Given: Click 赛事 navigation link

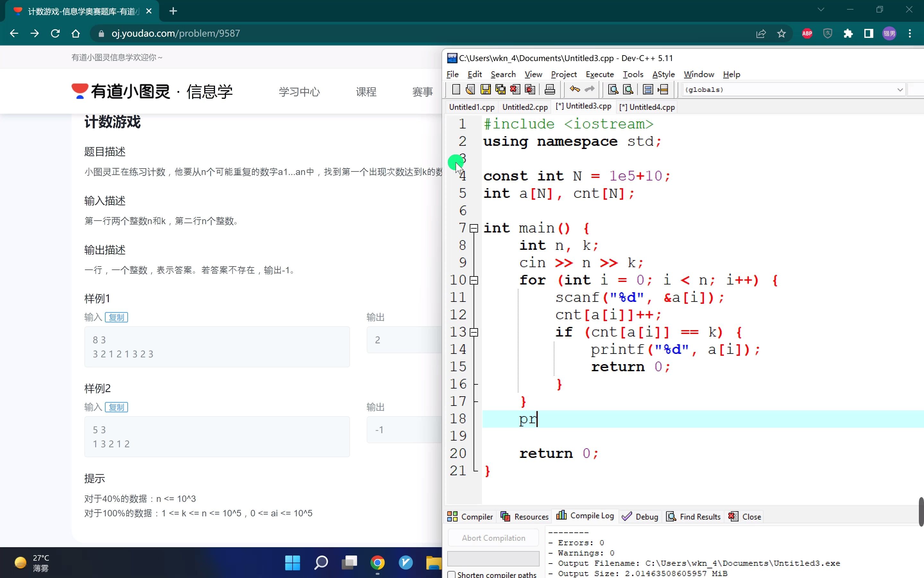Looking at the screenshot, I should (x=423, y=92).
